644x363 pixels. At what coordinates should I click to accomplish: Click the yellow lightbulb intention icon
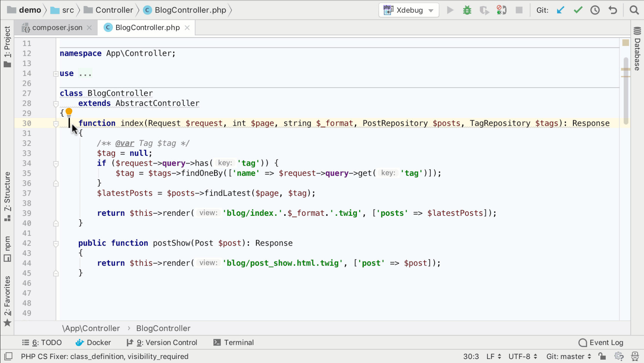pos(69,112)
